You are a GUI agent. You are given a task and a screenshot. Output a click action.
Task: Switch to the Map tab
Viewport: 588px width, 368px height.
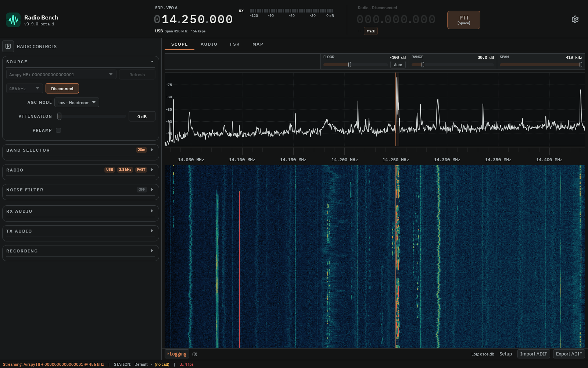coord(258,44)
